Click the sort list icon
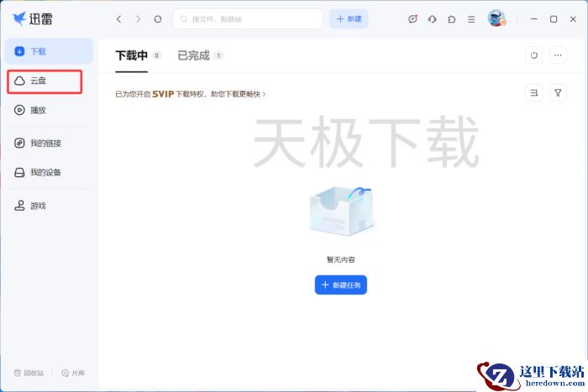Screen dimensions: 588x392 [x=534, y=93]
